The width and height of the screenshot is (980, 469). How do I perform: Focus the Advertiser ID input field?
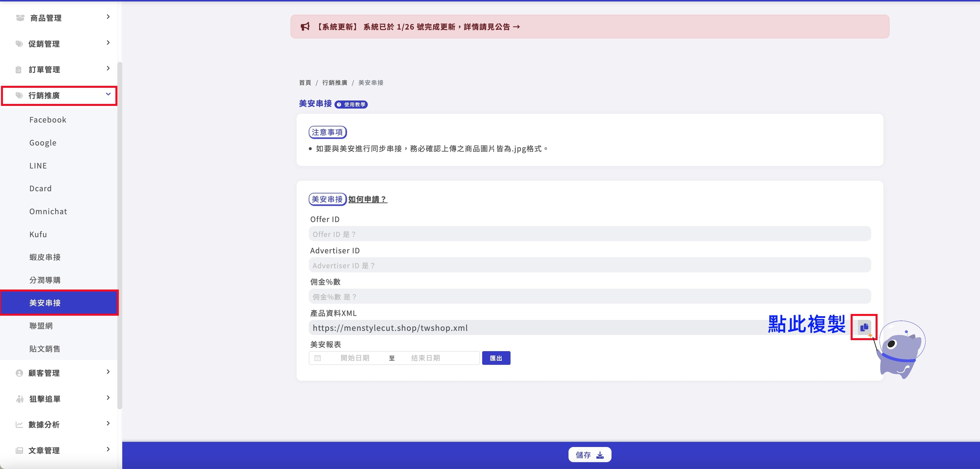click(590, 265)
